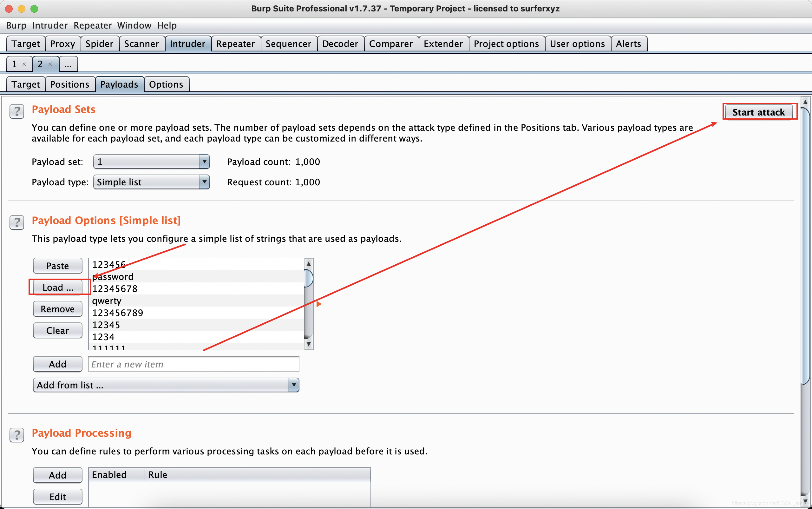Screen dimensions: 812x509
Task: Expand the Add from list dropdown
Action: (166, 385)
